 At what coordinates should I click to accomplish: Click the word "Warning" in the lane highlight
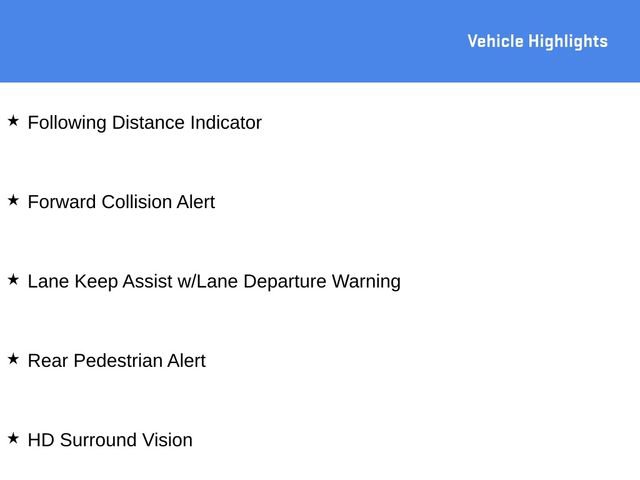pyautogui.click(x=366, y=282)
